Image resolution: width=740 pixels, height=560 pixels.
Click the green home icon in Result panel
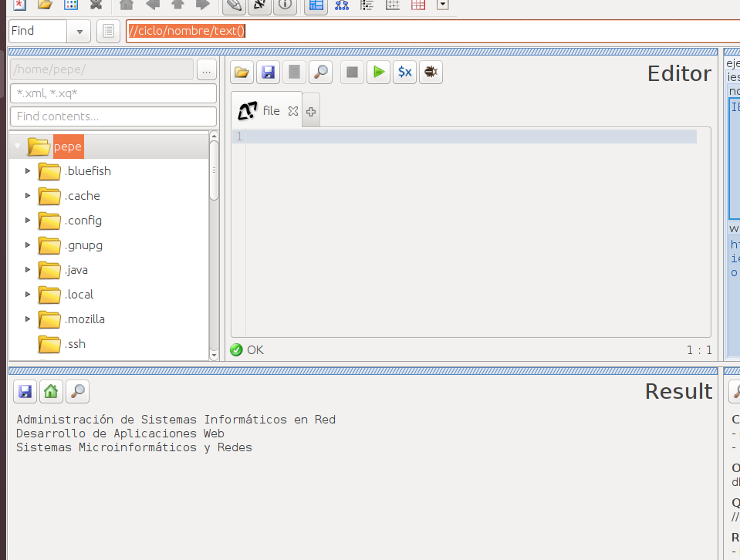point(51,392)
